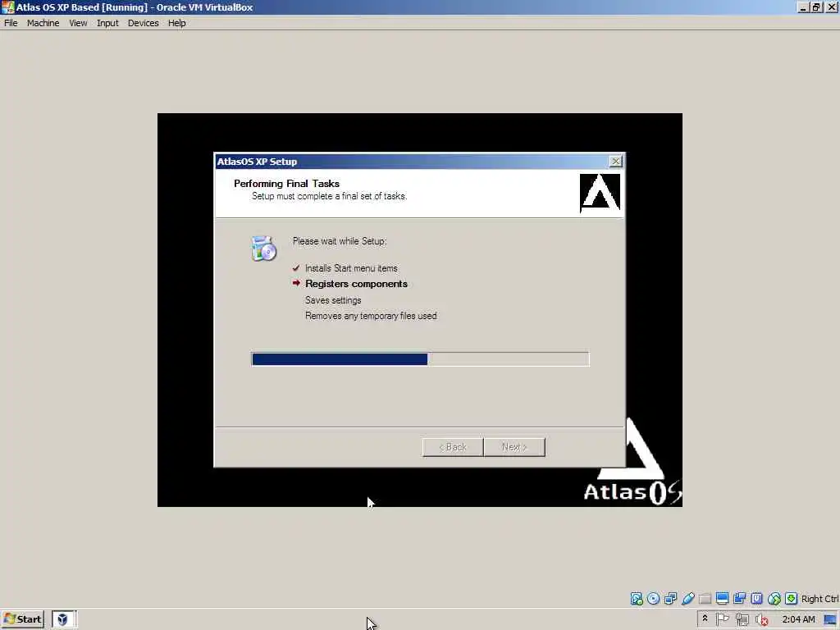
Task: Click the mouse integration status icon
Action: tap(774, 598)
